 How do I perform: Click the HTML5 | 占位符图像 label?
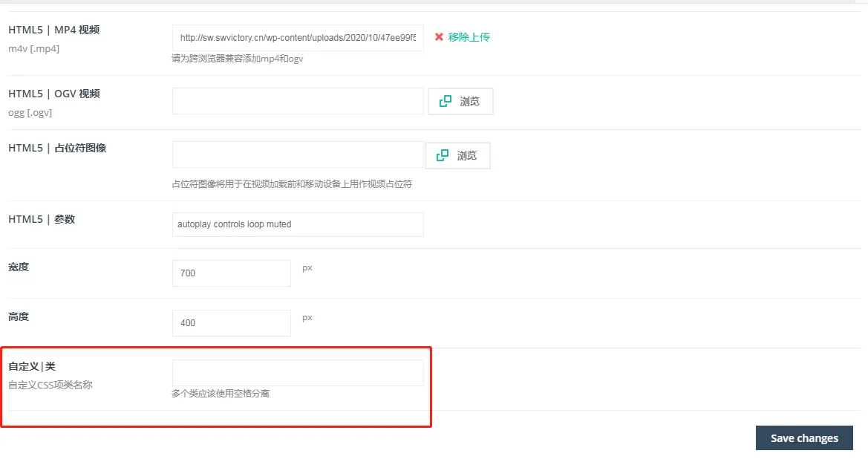click(57, 148)
